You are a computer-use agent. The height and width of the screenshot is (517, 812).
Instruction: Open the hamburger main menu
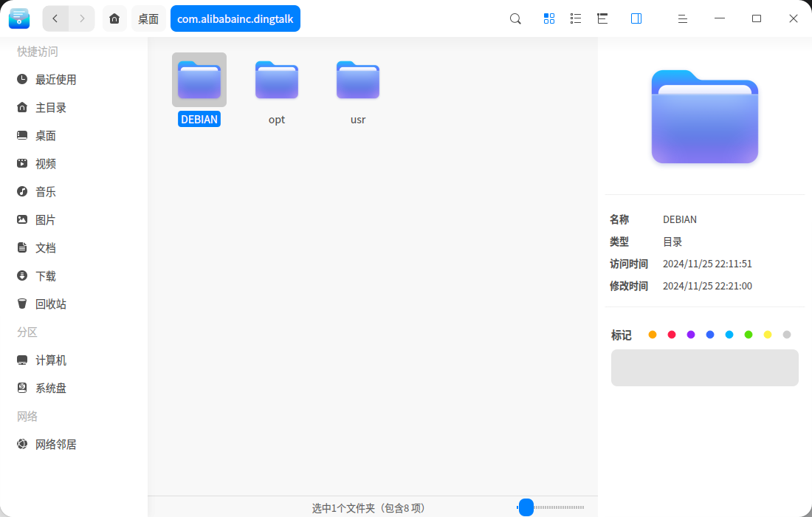point(683,18)
